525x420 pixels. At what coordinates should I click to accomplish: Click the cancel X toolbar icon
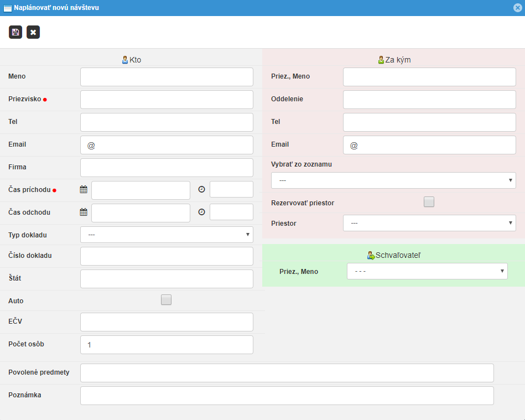tap(33, 32)
